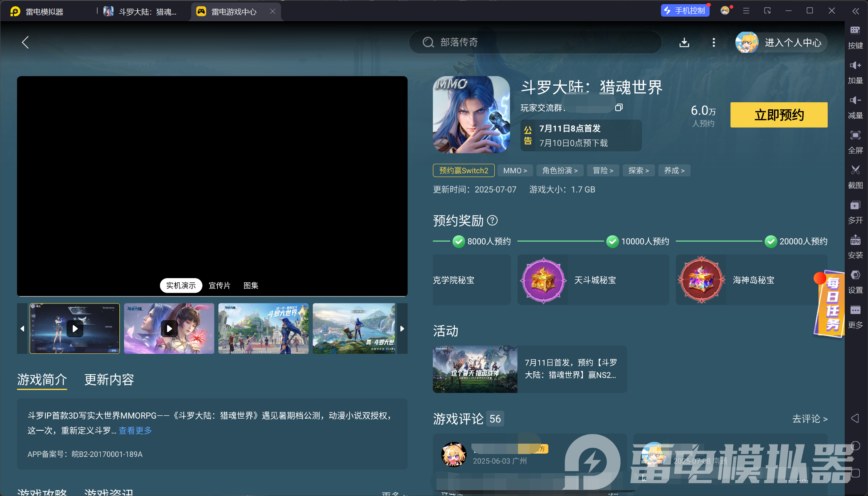Viewport: 868px width, 496px height.
Task: Switch media view to 图集
Action: pos(251,286)
